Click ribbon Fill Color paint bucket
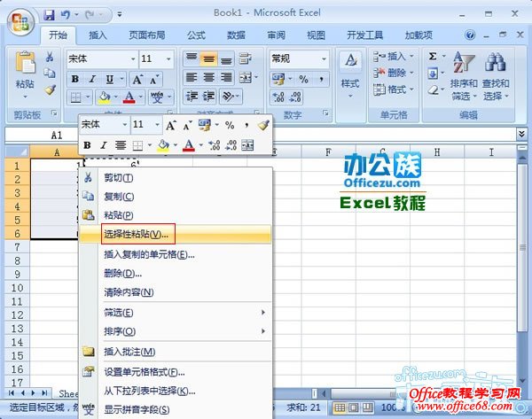Image resolution: width=532 pixels, height=419 pixels. coord(104,97)
